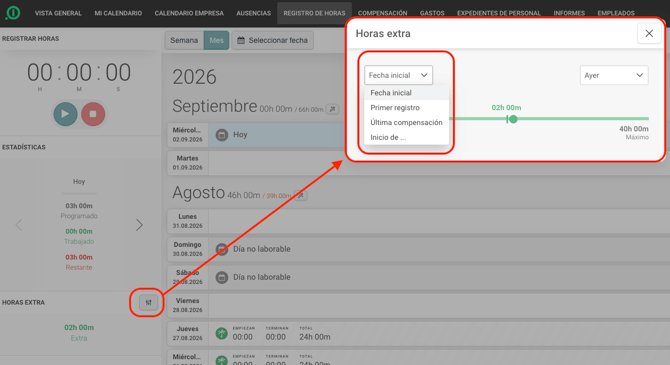This screenshot has width=670, height=365.
Task: Open Registro de Horas tab
Action: (314, 13)
